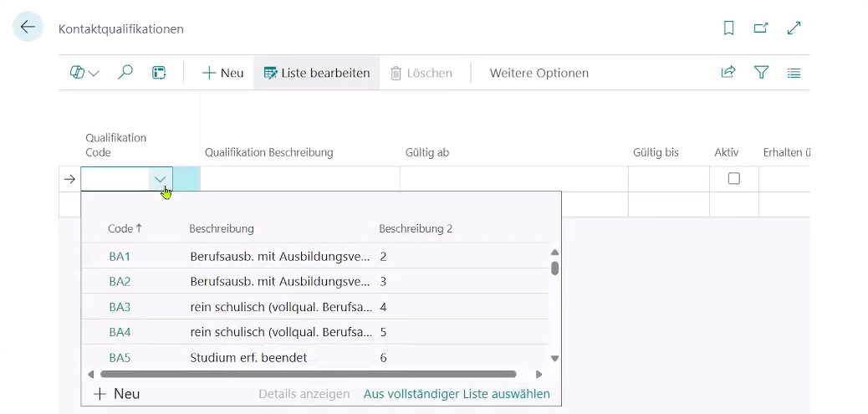Click the Qualifikation Beschreibung column header
Image resolution: width=868 pixels, height=414 pixels.
coord(269,152)
